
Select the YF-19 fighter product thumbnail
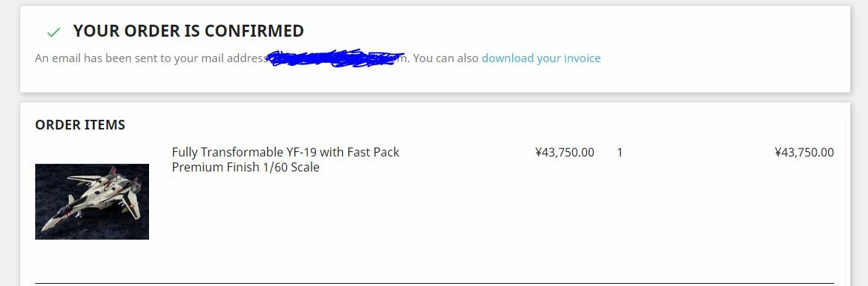[x=92, y=201]
